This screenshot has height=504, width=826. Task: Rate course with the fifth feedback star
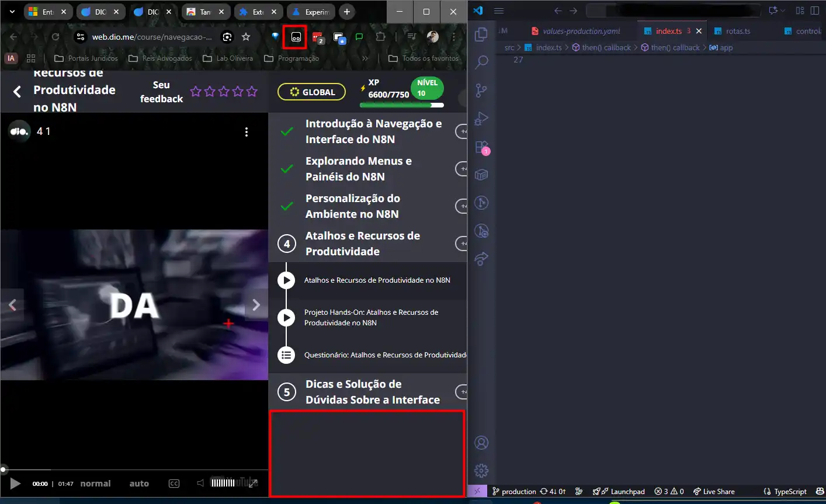[x=252, y=91]
